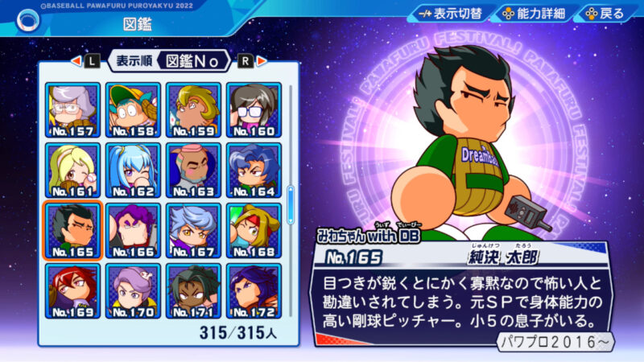Screen dimensions: 644x362
Task: Click the baseball logo icon
Action: (x=28, y=21)
